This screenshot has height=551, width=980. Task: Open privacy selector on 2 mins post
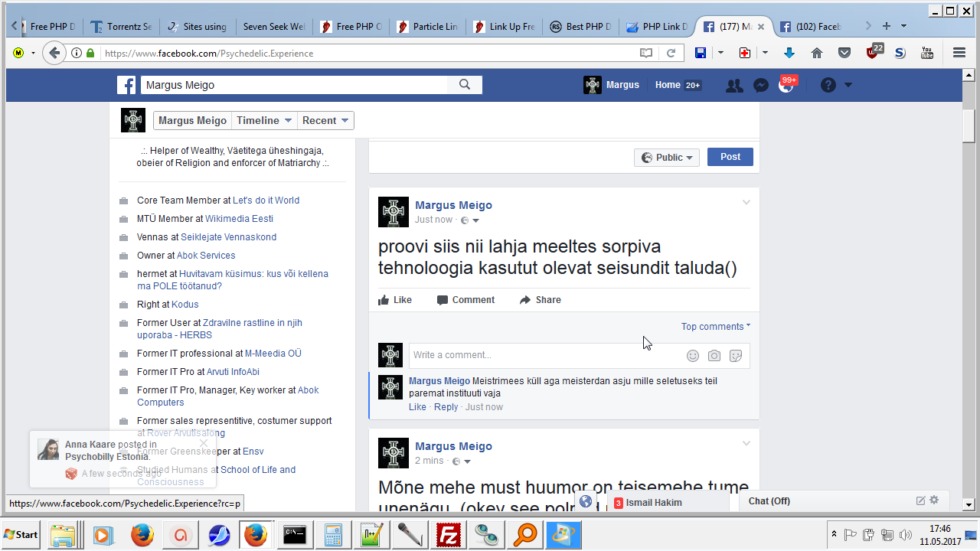pyautogui.click(x=461, y=461)
